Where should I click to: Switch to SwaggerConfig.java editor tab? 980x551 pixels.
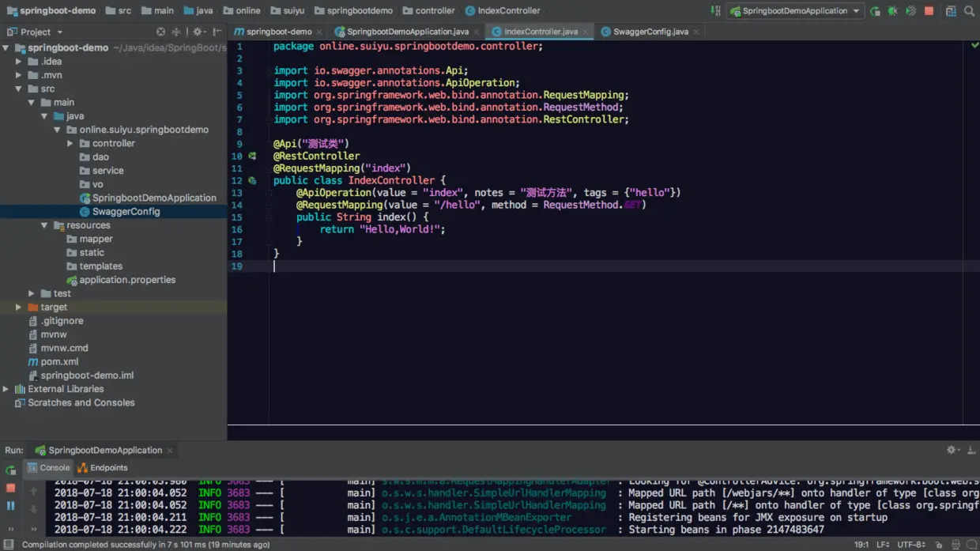[x=650, y=32]
